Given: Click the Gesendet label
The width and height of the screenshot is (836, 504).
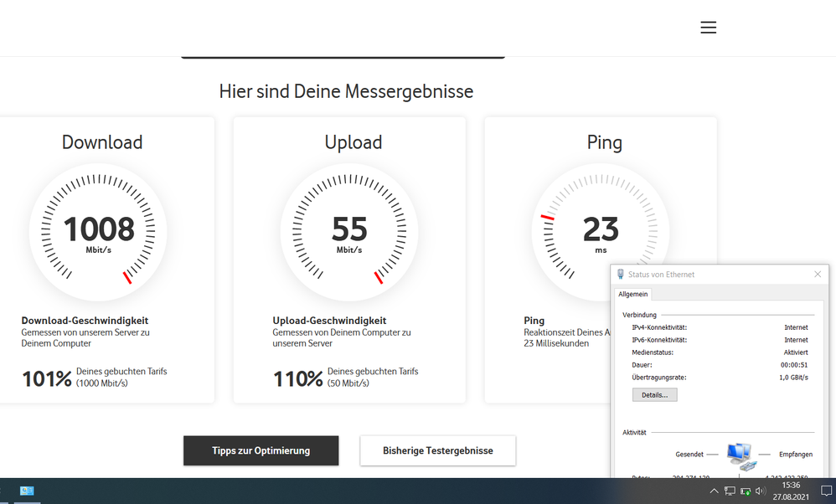Looking at the screenshot, I should 689,455.
